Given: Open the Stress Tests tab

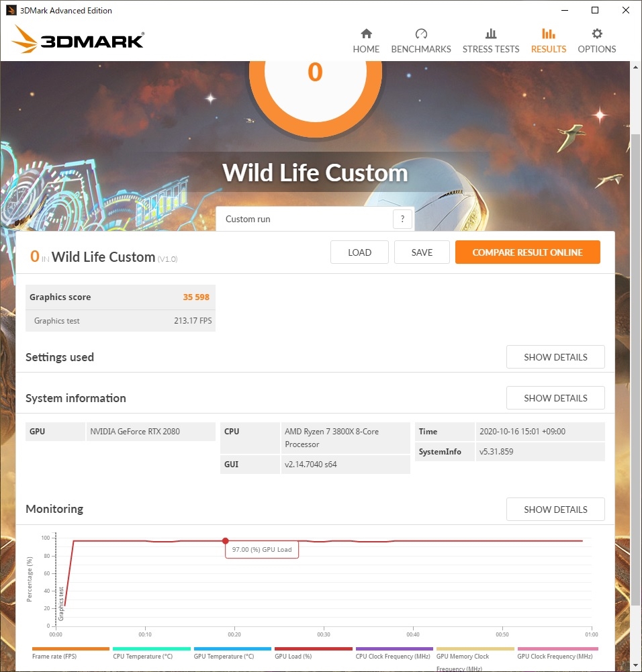Looking at the screenshot, I should pos(491,41).
